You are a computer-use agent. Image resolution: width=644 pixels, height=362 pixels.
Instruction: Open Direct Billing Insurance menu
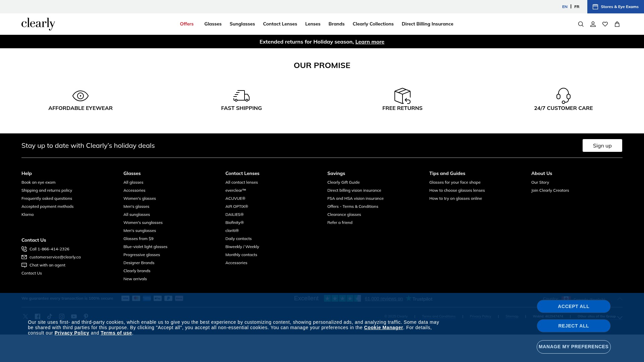(x=427, y=24)
